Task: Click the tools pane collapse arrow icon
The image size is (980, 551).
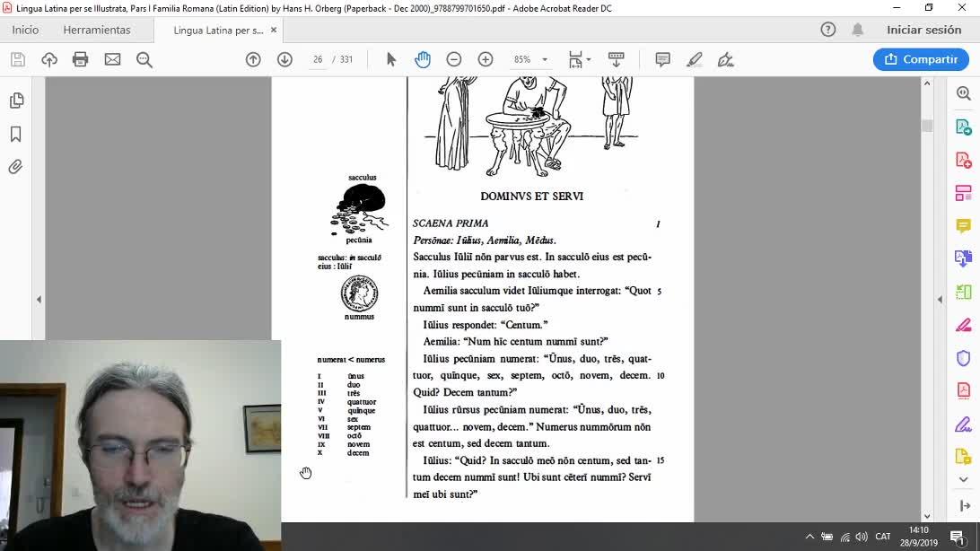Action: (965, 506)
